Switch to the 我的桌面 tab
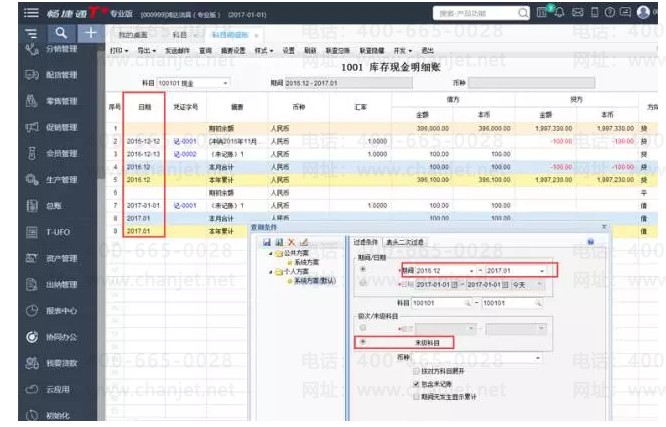The width and height of the screenshot is (666, 427). pyautogui.click(x=133, y=35)
